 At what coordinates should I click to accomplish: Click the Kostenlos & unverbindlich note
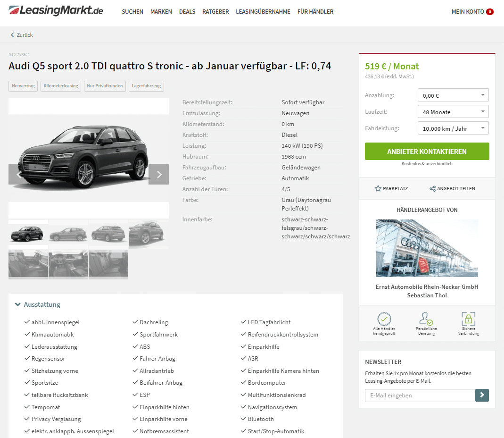coord(427,164)
